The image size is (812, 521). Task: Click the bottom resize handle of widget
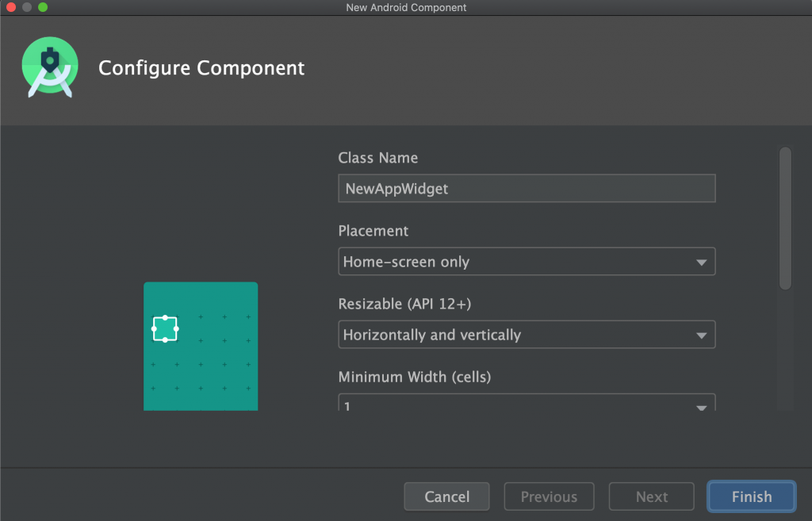click(x=165, y=339)
